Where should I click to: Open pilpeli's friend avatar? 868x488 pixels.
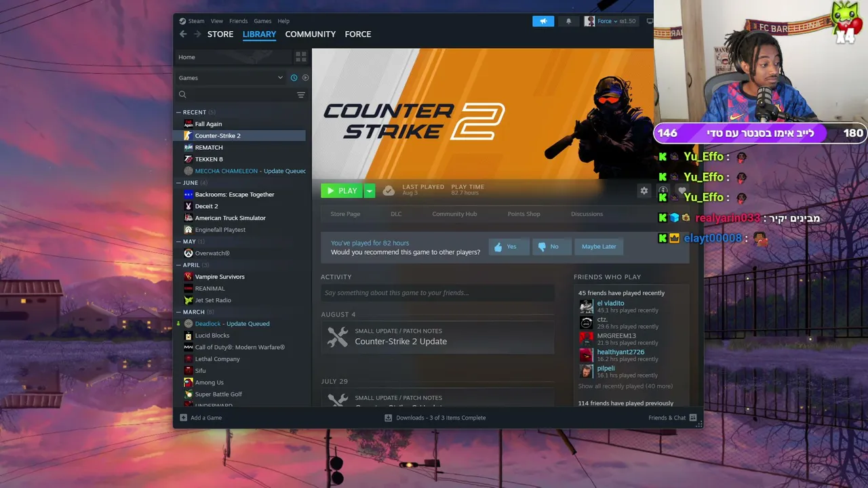tap(586, 371)
